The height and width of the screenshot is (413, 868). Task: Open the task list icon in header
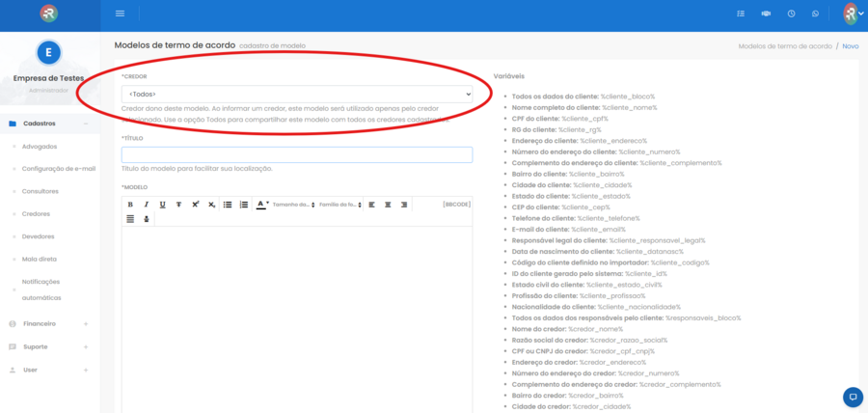coord(741,14)
